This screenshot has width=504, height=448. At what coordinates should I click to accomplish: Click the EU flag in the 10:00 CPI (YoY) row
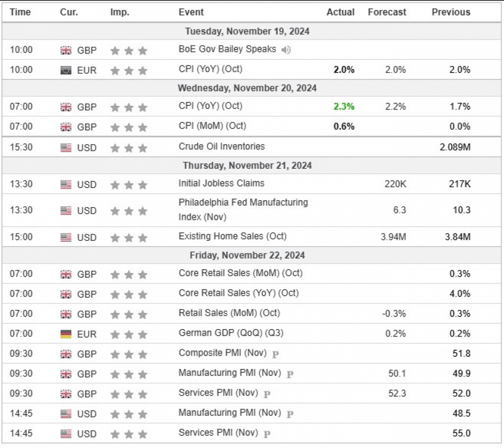66,70
